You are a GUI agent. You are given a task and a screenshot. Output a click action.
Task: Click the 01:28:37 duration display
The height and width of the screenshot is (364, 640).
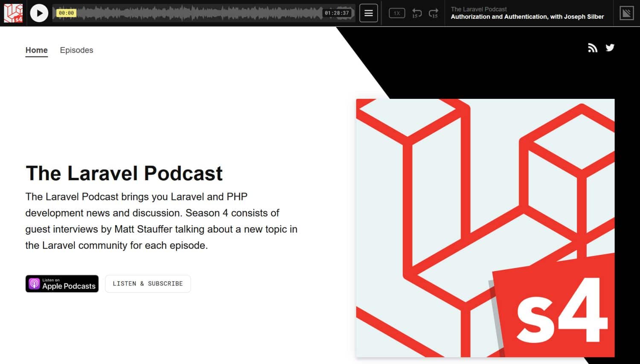(x=337, y=13)
